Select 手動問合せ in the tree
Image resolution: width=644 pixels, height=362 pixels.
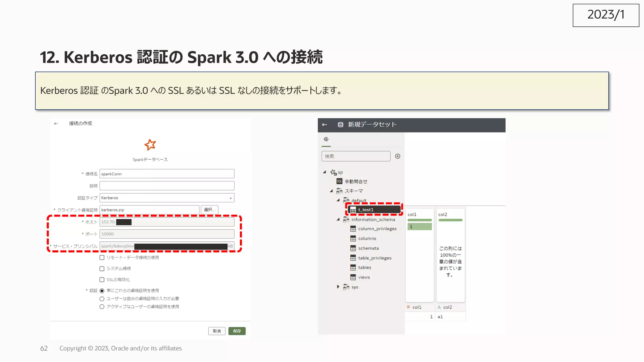[356, 181]
